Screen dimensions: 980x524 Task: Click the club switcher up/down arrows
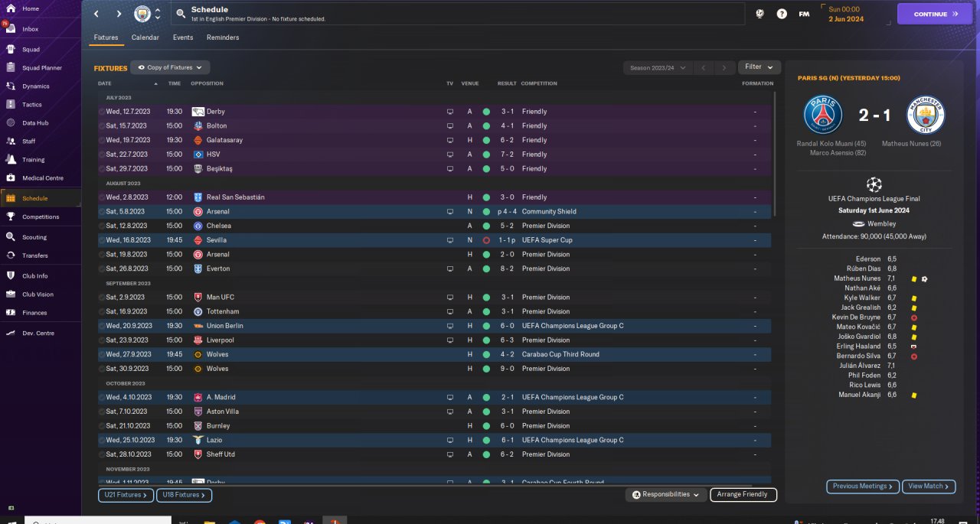coord(158,14)
